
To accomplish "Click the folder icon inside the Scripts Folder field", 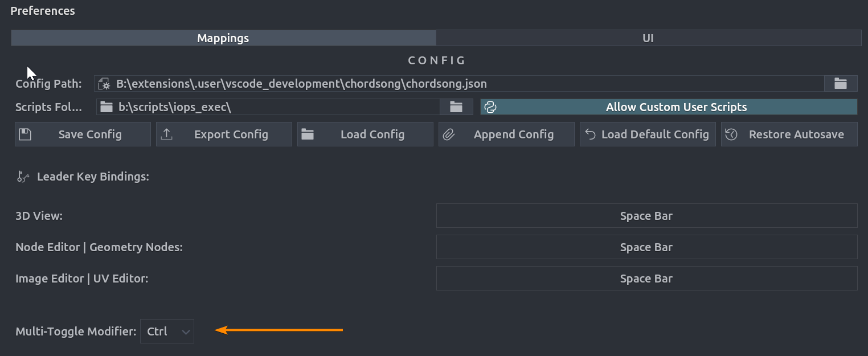I will [106, 107].
